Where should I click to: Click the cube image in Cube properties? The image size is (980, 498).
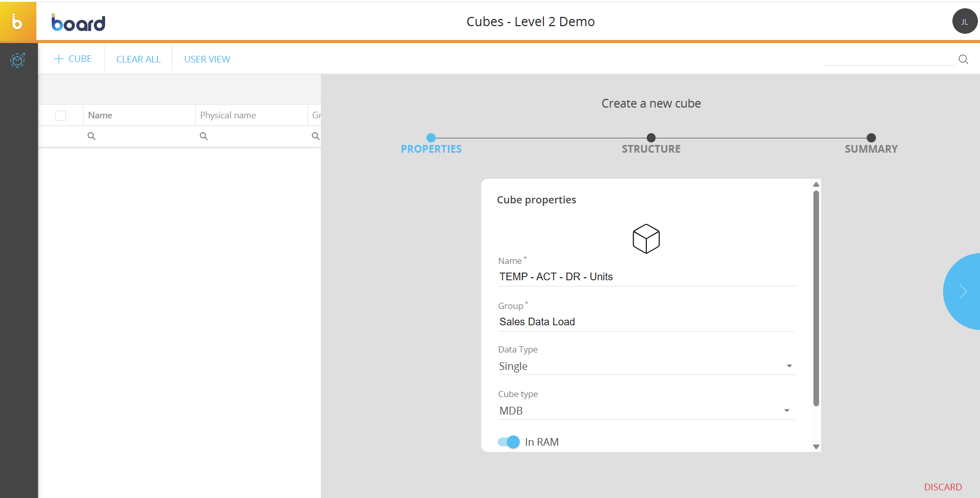646,239
